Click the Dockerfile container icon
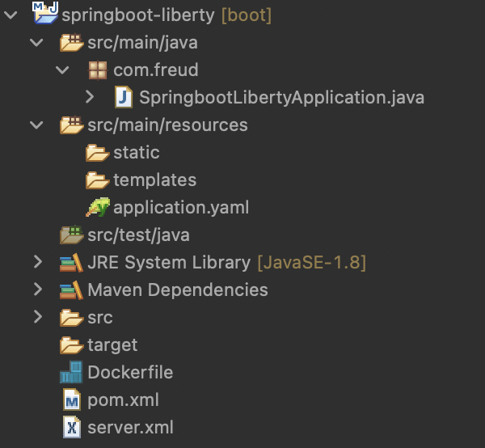Image resolution: width=485 pixels, height=448 pixels. 71,372
